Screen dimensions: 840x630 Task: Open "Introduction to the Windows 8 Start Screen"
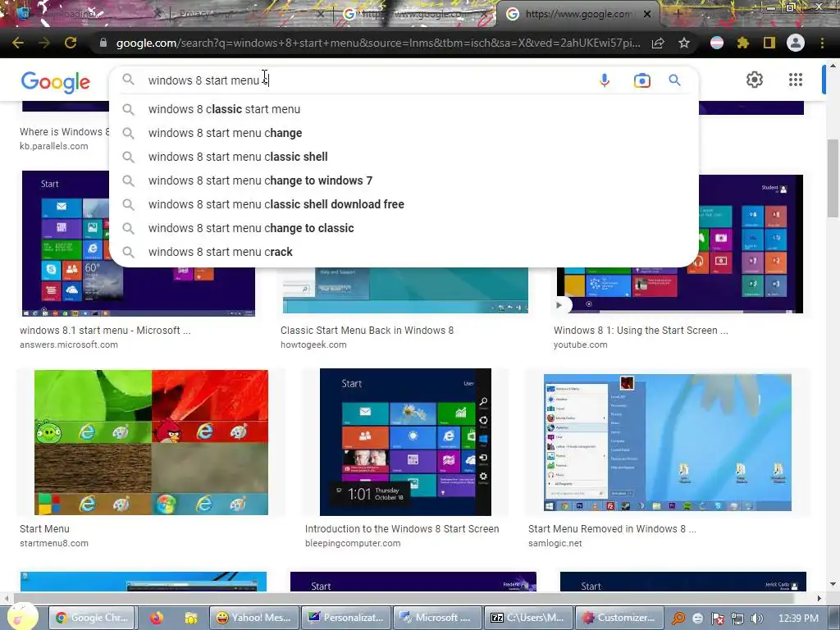coord(402,529)
